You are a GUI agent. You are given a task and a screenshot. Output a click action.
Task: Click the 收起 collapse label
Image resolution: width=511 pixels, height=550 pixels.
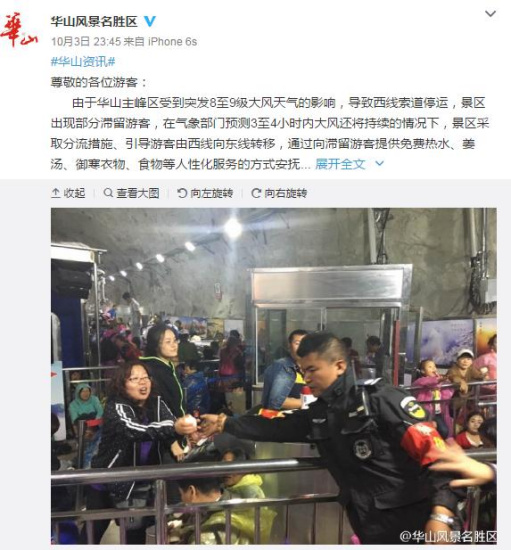point(74,193)
